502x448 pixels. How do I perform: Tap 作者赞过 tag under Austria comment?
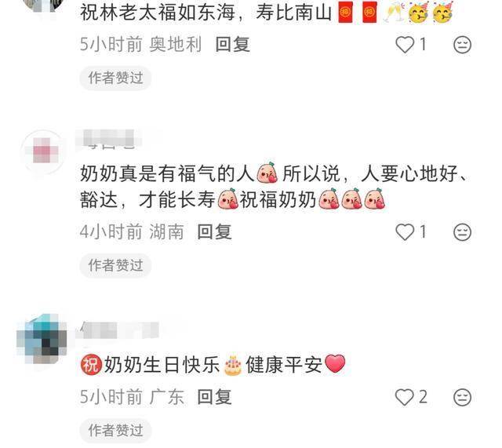click(x=115, y=78)
